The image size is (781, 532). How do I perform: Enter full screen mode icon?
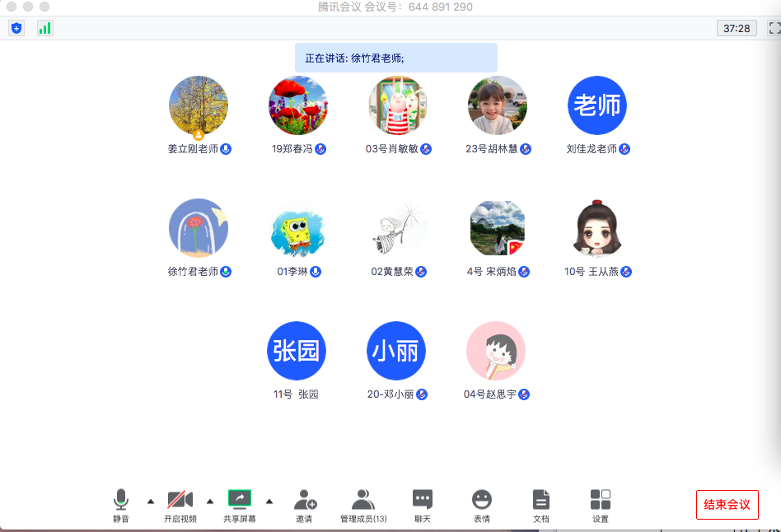point(774,28)
